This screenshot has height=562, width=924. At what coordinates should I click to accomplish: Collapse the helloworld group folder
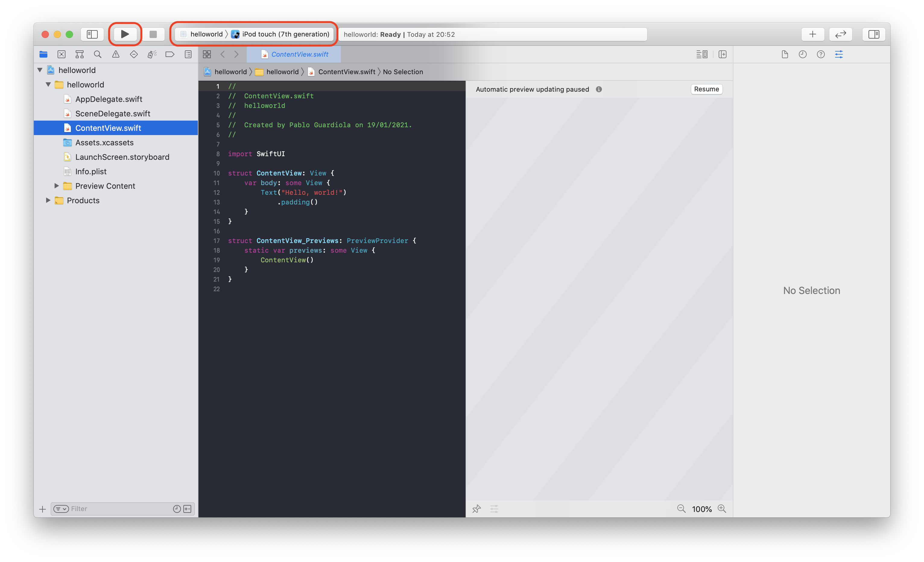(x=48, y=85)
